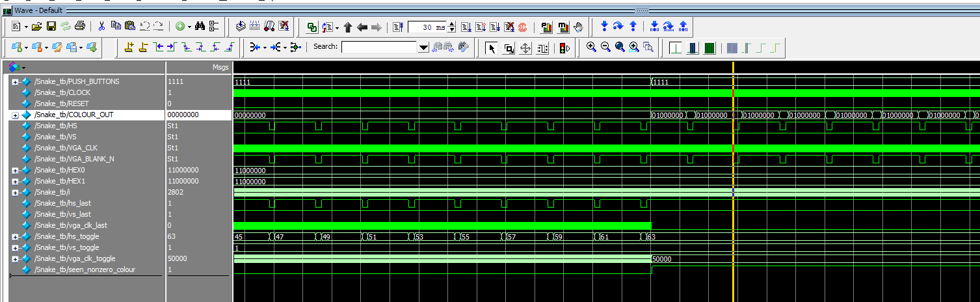980x302 pixels.
Task: Activate the Zoom mode tool
Action: point(509,48)
